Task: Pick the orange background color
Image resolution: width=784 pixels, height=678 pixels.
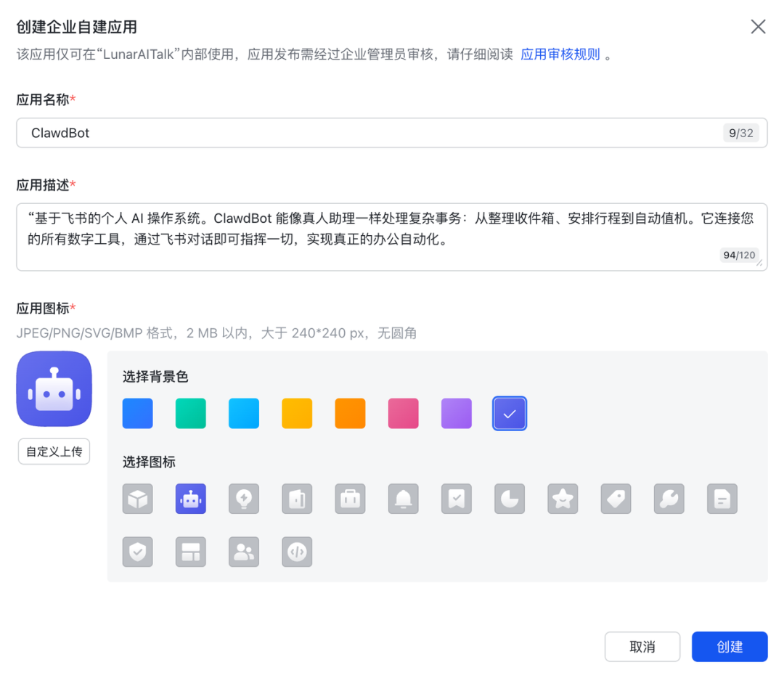Action: pyautogui.click(x=350, y=413)
